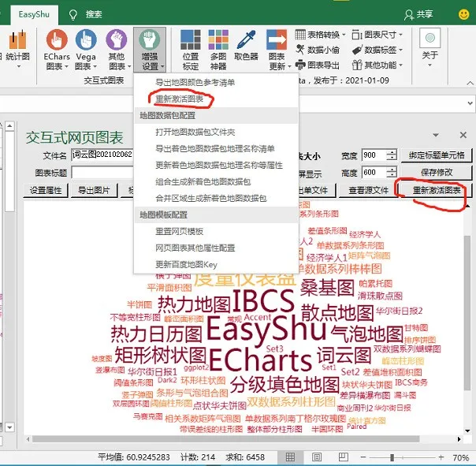Screen dimensions: 476x466
Task: Open the 图表尺寸 dropdown
Action: [x=377, y=35]
